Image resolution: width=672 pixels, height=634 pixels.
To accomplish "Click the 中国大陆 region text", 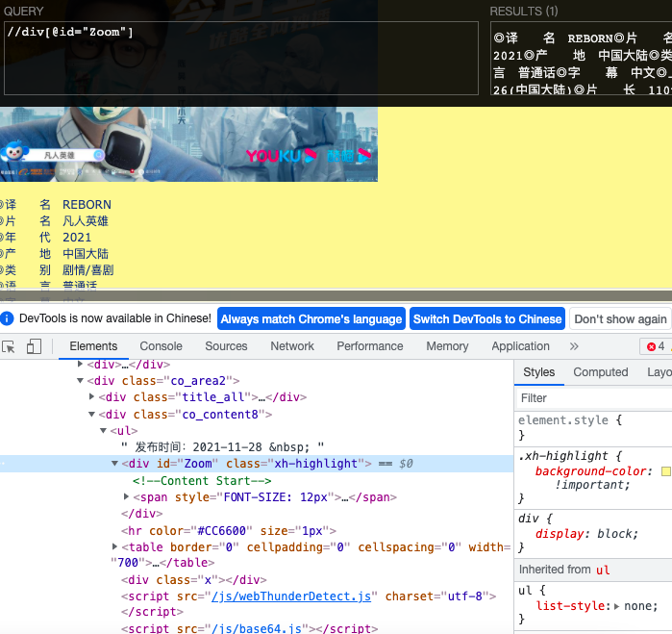I will pyautogui.click(x=86, y=254).
